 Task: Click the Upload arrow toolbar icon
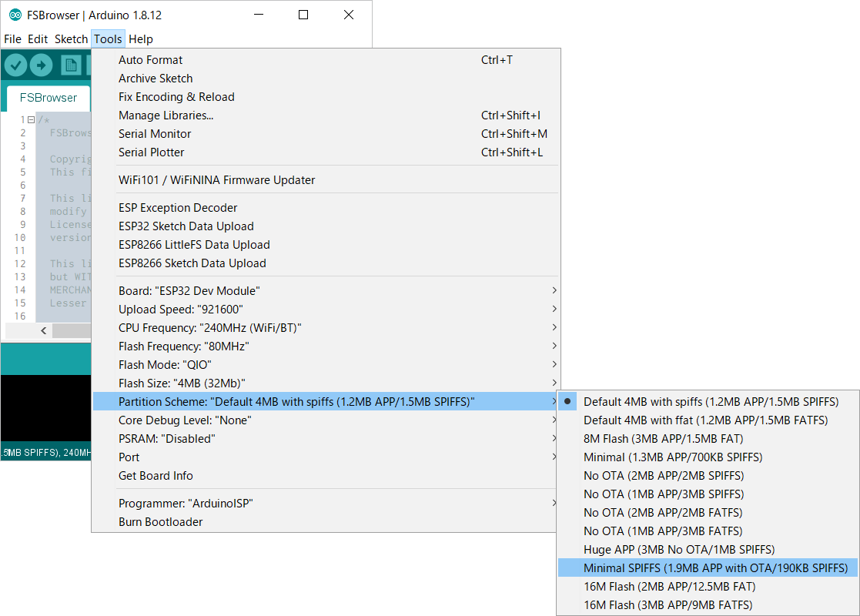[41, 65]
